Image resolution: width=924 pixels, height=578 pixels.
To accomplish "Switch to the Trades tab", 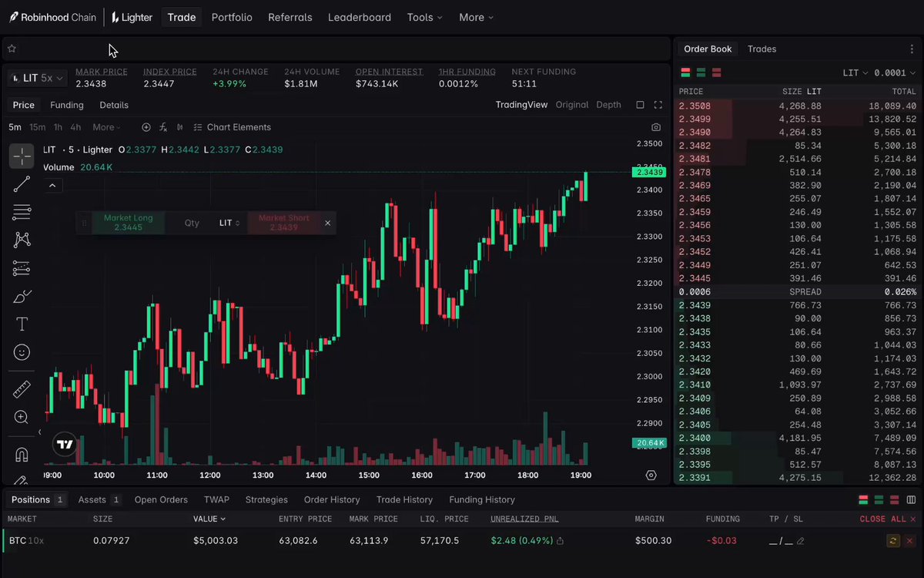I will [762, 49].
